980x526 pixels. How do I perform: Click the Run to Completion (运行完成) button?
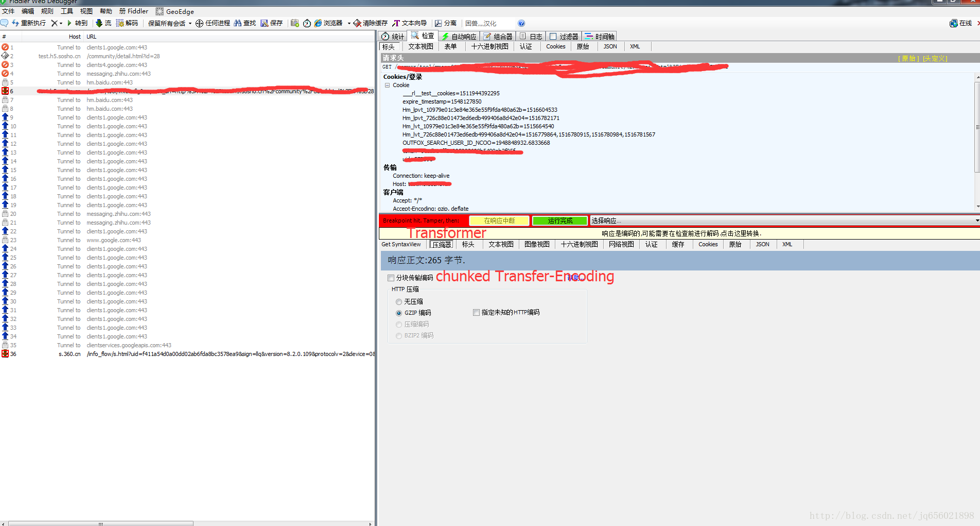(560, 220)
